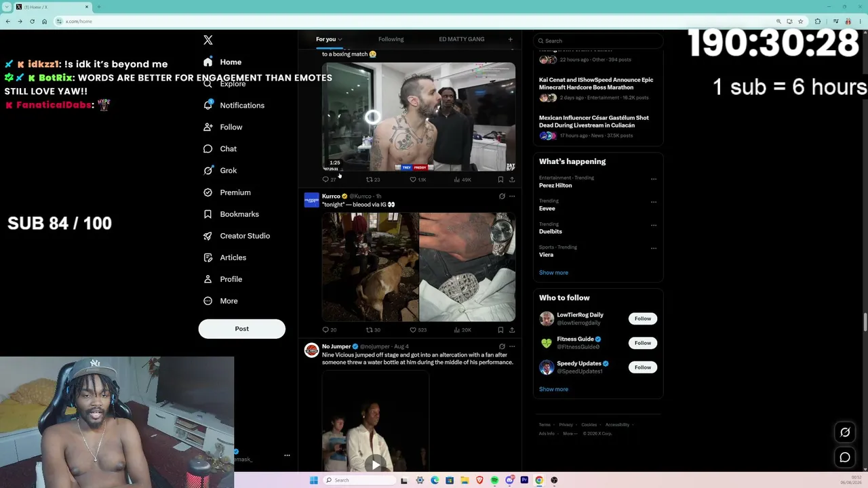Bookmark this page with the star icon
The height and width of the screenshot is (488, 868).
pos(801,21)
